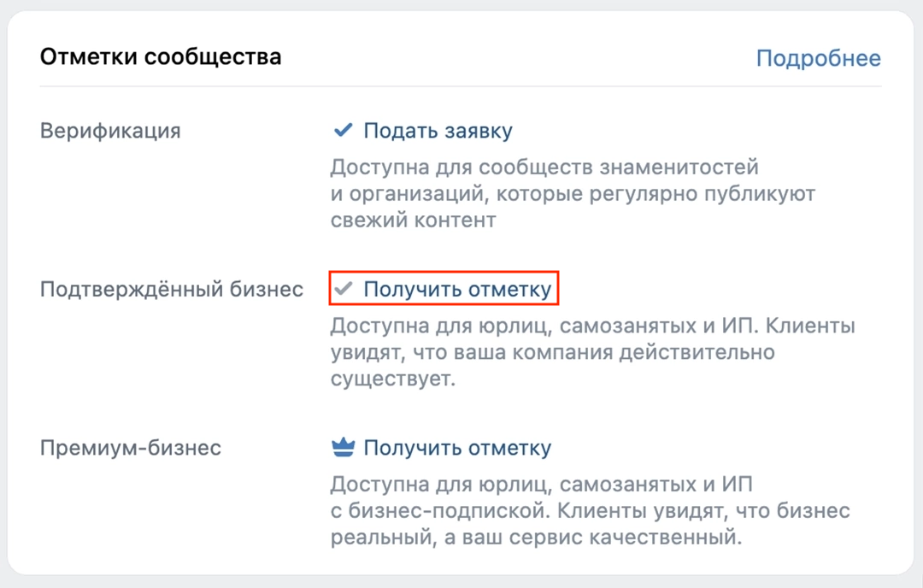Screen dimensions: 923x588
Task: Open the Подробнее link in the header
Action: pyautogui.click(x=818, y=58)
